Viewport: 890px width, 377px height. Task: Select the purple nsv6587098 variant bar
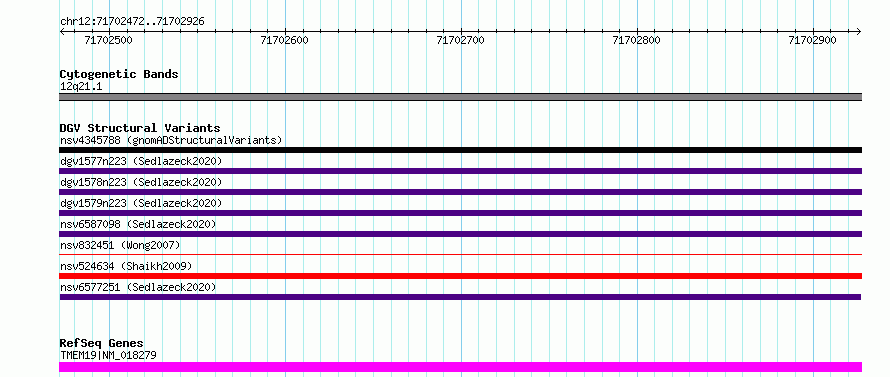pyautogui.click(x=460, y=234)
